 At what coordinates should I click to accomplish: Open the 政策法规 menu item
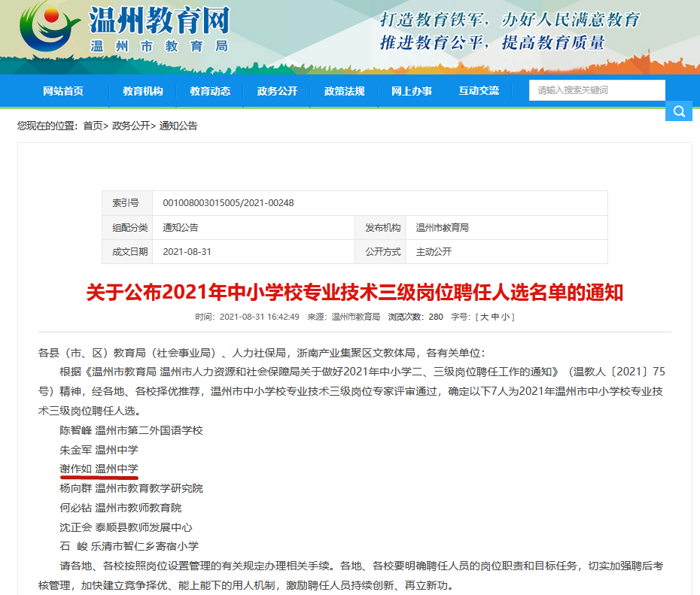pyautogui.click(x=344, y=90)
